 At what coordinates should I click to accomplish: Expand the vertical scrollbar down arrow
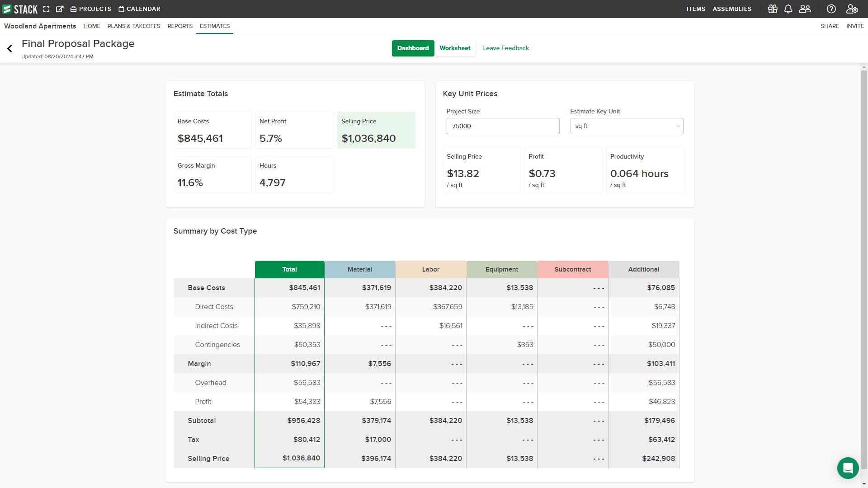(865, 485)
